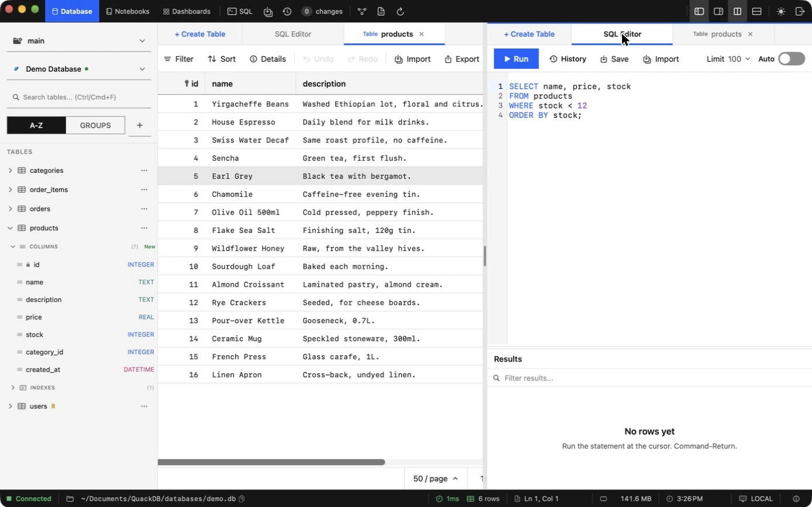Open SQL Editor tab in left pane
This screenshot has width=812, height=507.
click(293, 34)
